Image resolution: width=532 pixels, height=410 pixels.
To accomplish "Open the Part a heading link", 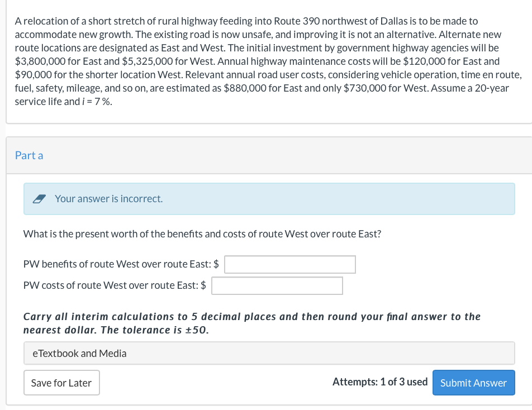I will (x=29, y=155).
